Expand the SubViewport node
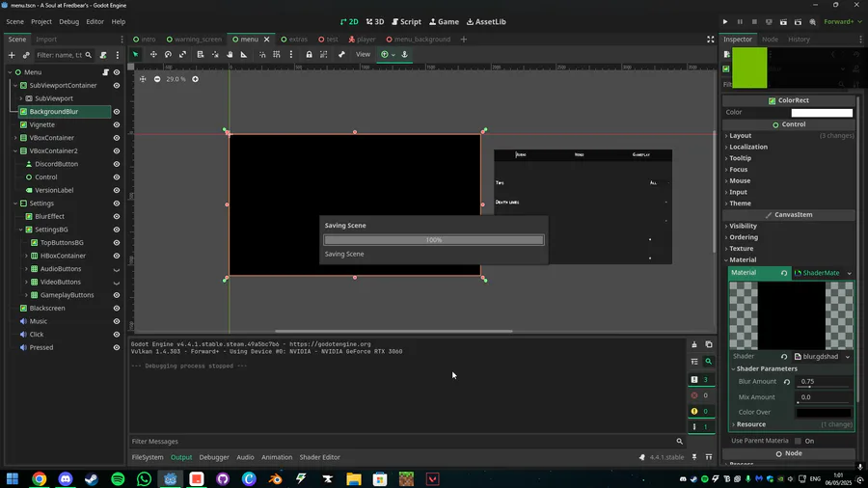 tap(21, 98)
